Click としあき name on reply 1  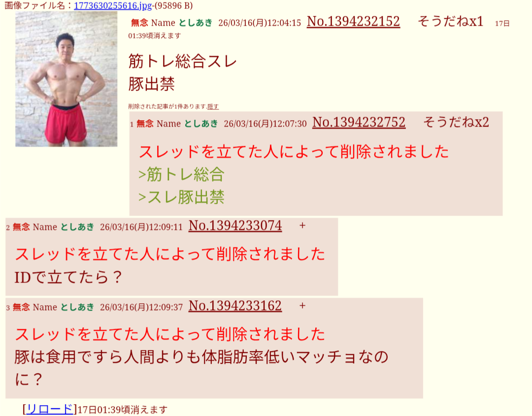[x=201, y=124]
